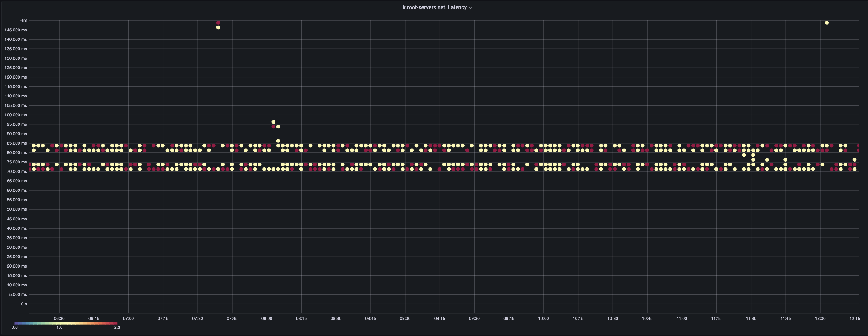The height and width of the screenshot is (336, 868).
Task: Select the yellow 146 ms point near 07:39
Action: (x=218, y=28)
